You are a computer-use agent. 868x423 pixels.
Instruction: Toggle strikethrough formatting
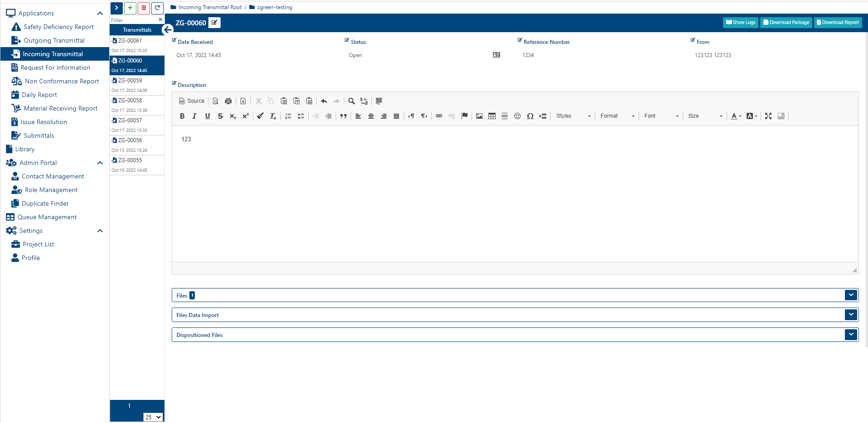pos(220,116)
